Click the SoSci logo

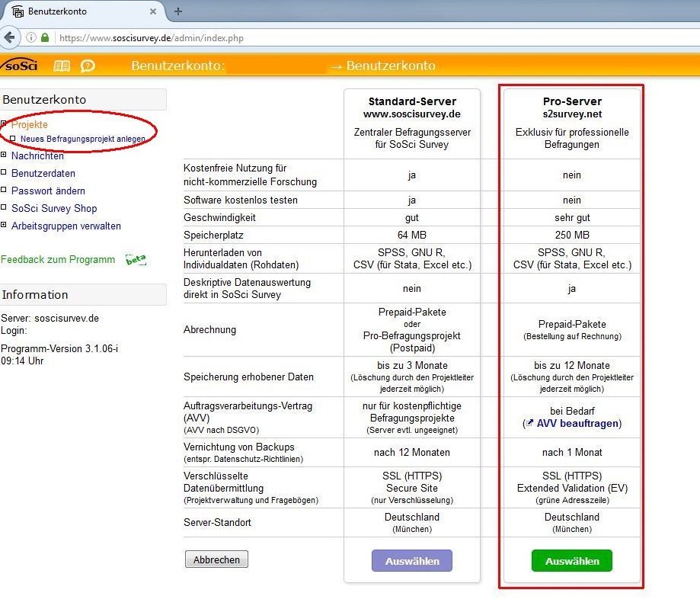click(20, 66)
